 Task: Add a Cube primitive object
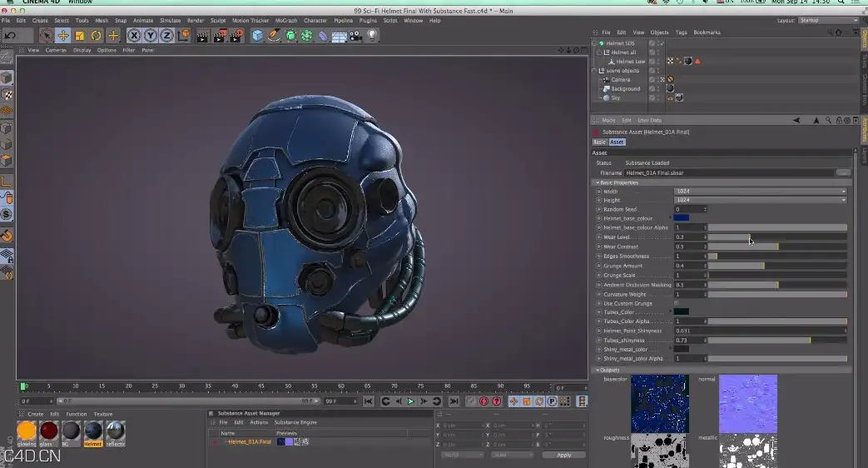click(257, 36)
